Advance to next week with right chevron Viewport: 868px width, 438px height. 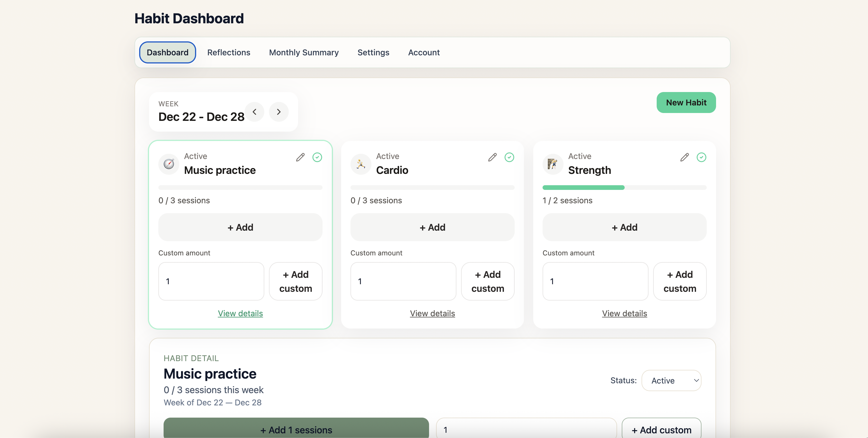[x=279, y=112]
